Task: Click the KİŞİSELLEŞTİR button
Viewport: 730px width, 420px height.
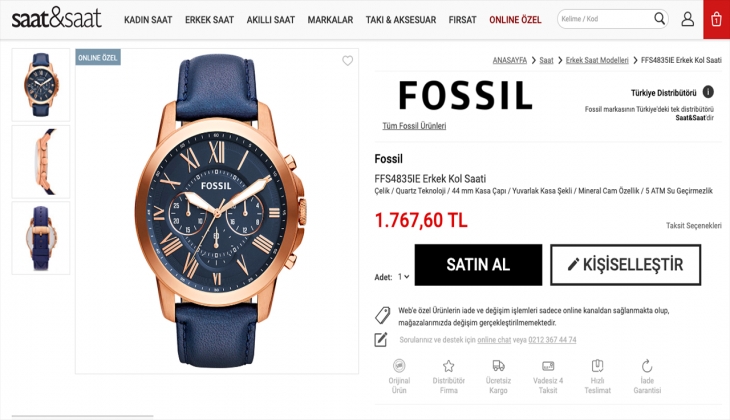Action: [x=625, y=264]
